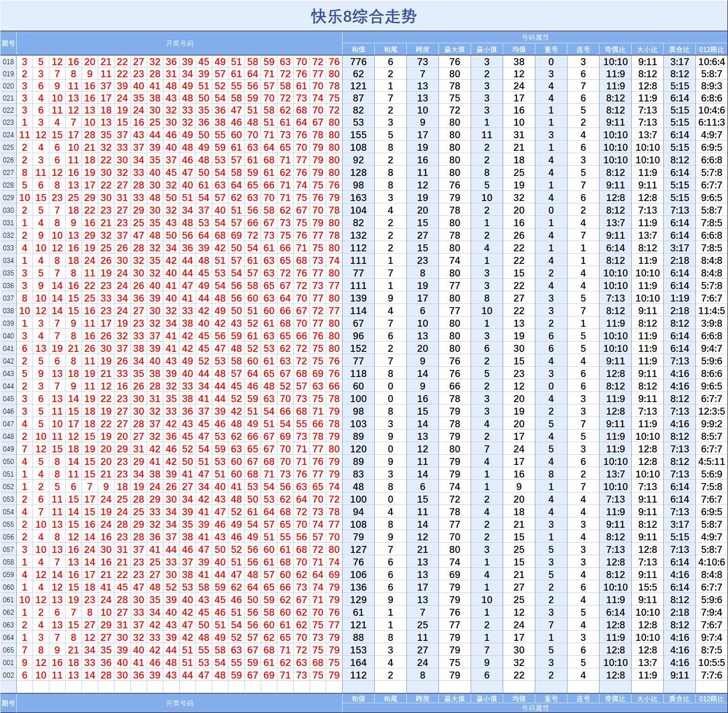Select drawn number 9 in row 001
728x713 pixels.
25,663
